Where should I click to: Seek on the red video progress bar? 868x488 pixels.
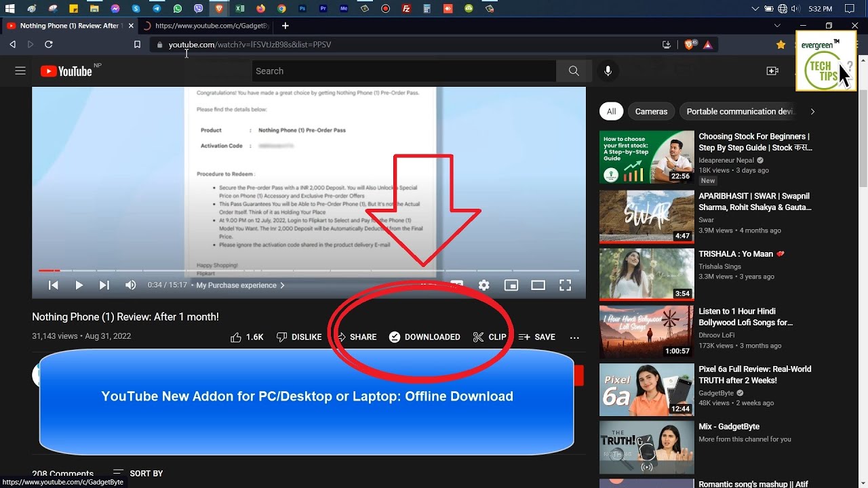pos(309,270)
